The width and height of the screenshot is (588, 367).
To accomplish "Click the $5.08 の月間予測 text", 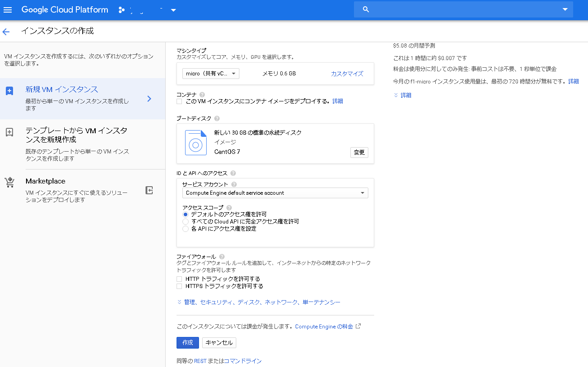I will [414, 46].
